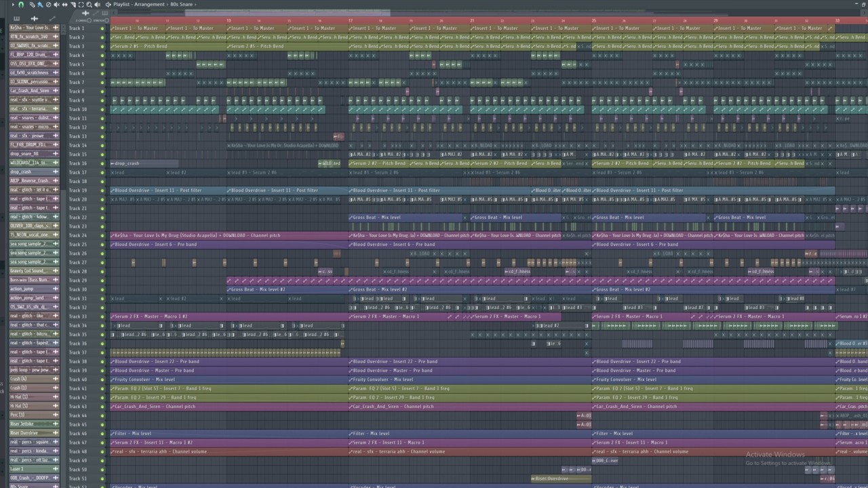Toggle the STRETCH option
Screen dimensions: 868x488
pos(106,20)
